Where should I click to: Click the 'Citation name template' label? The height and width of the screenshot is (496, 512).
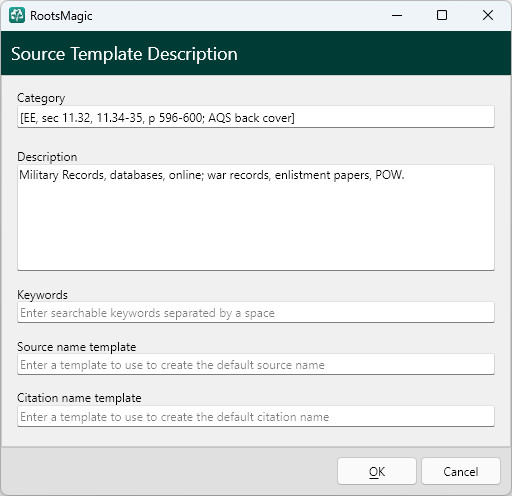pos(79,398)
